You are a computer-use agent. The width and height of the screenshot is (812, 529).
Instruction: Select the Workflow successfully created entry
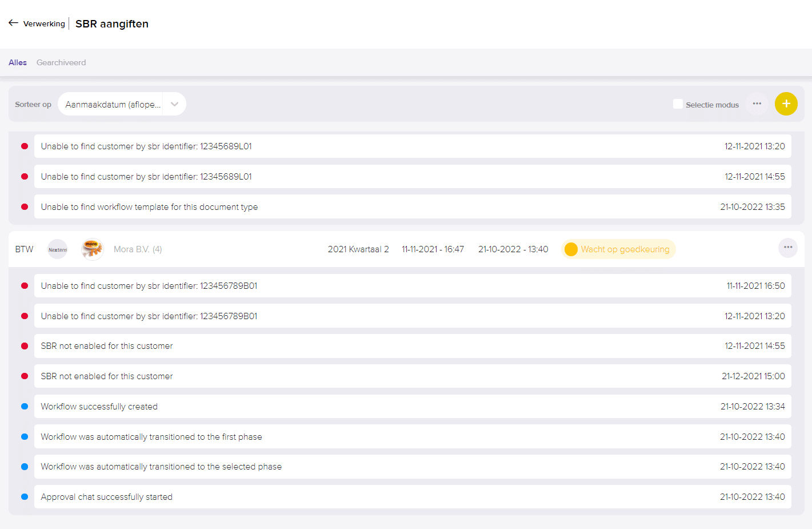tap(413, 407)
